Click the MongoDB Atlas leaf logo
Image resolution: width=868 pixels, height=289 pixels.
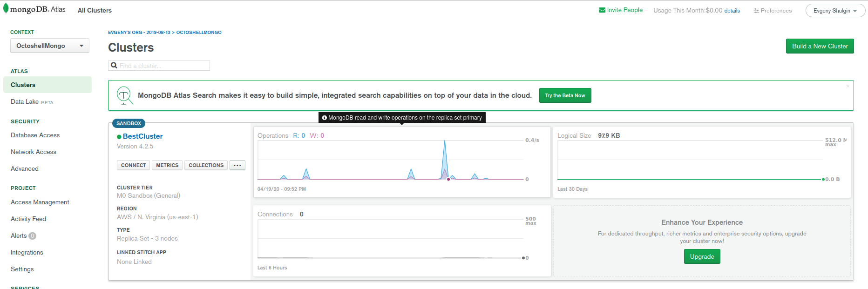pos(6,9)
